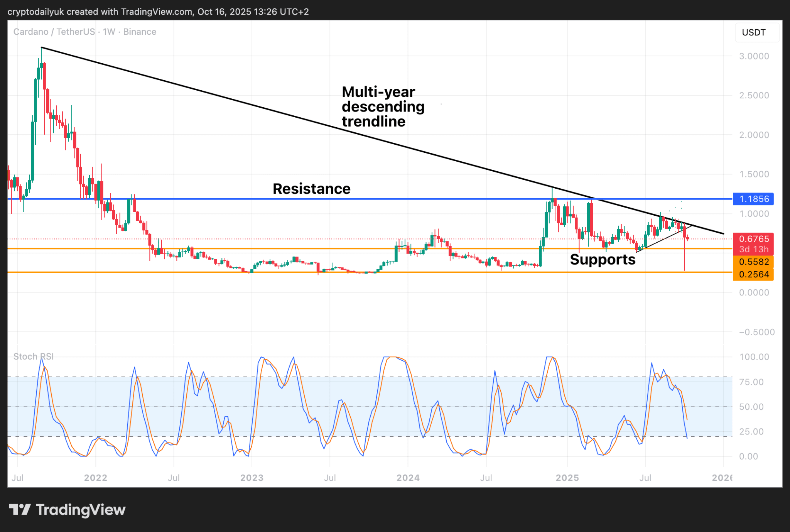Select the 'Resistance' text annotation

pyautogui.click(x=311, y=189)
